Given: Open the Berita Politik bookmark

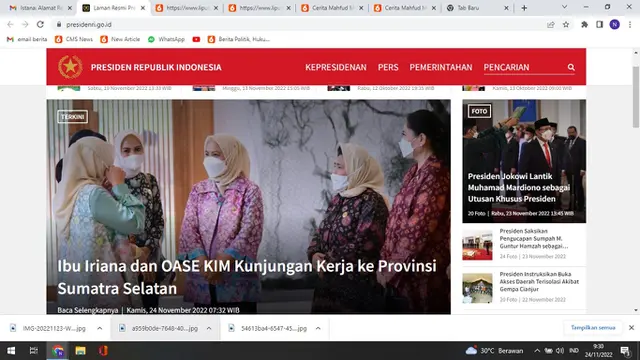Looking at the screenshot, I should [239, 39].
